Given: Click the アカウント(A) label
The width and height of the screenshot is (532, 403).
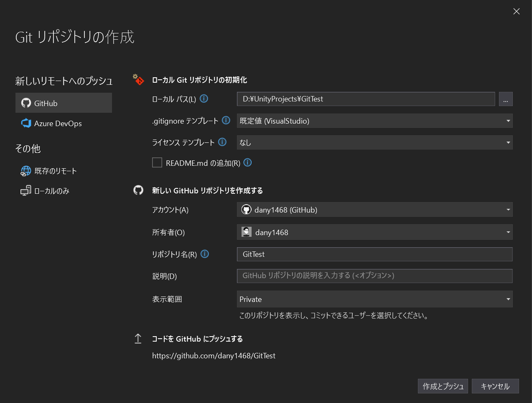Looking at the screenshot, I should click(171, 210).
